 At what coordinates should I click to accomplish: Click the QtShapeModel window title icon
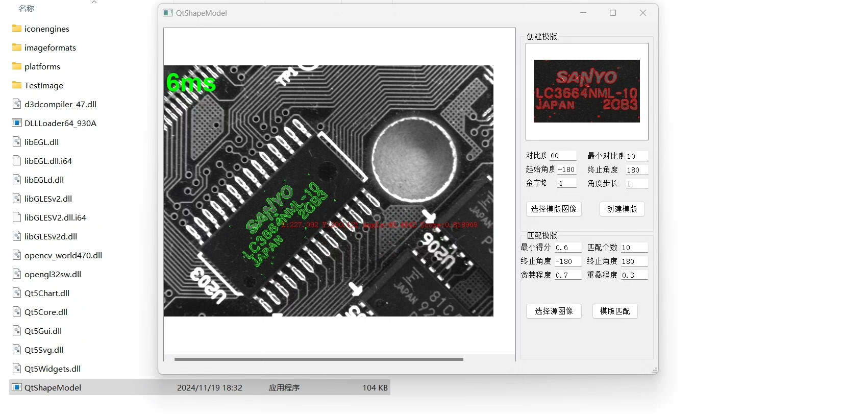168,13
